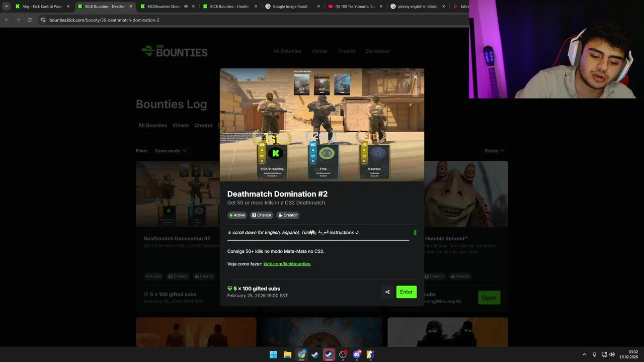Open Discord from the taskbar
The image size is (644, 362).
357,354
